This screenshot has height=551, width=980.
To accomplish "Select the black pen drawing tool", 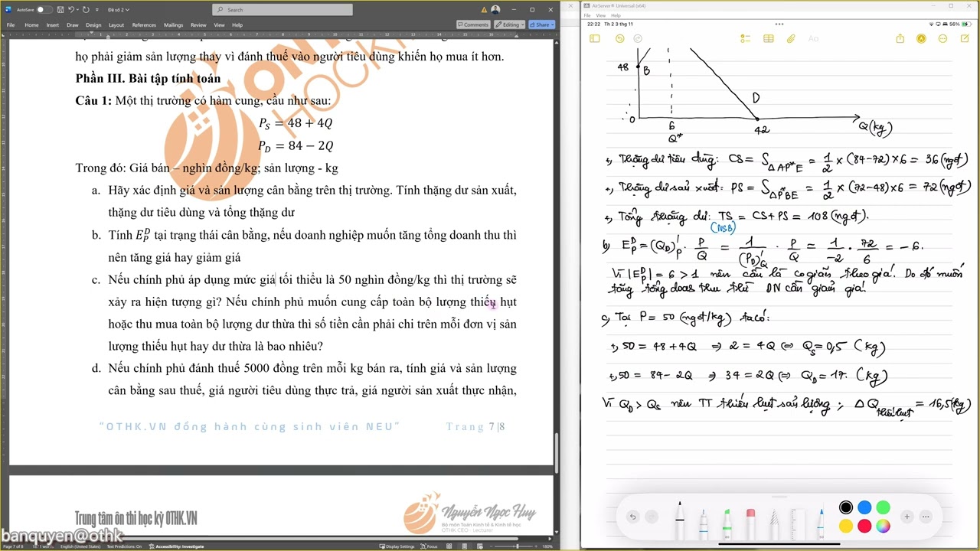I will tap(679, 520).
